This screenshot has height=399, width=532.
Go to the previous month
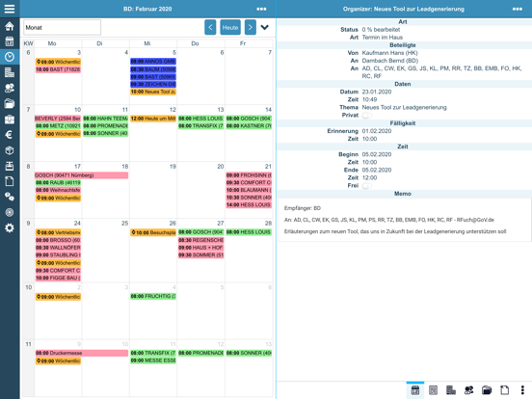click(x=210, y=28)
